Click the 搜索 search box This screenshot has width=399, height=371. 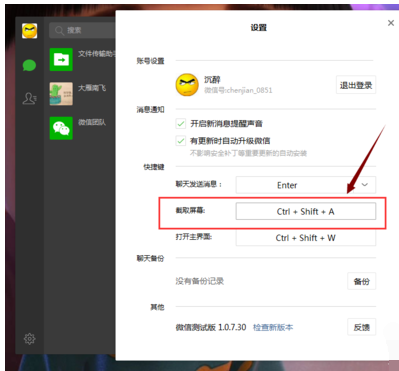click(82, 31)
